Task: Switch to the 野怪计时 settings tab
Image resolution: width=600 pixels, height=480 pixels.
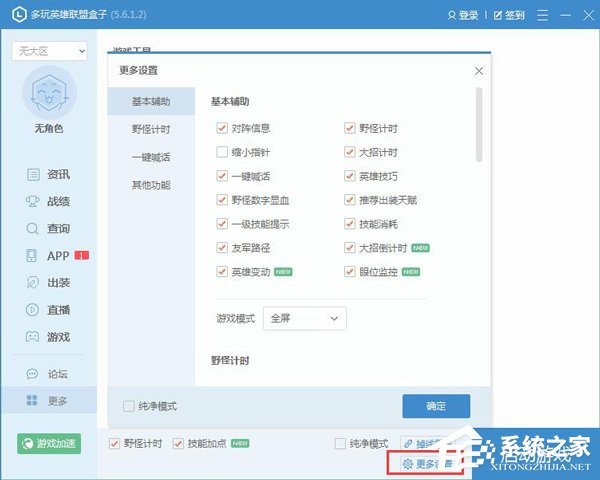Action: coord(151,129)
